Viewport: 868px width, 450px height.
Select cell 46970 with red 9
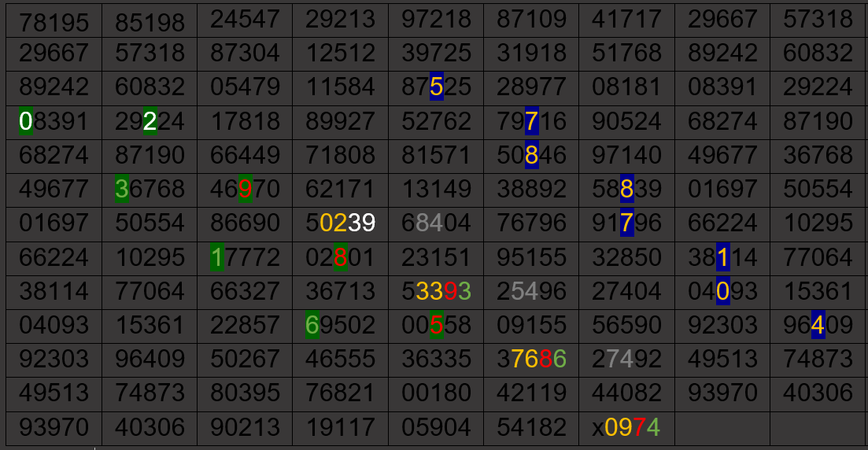[x=245, y=189]
